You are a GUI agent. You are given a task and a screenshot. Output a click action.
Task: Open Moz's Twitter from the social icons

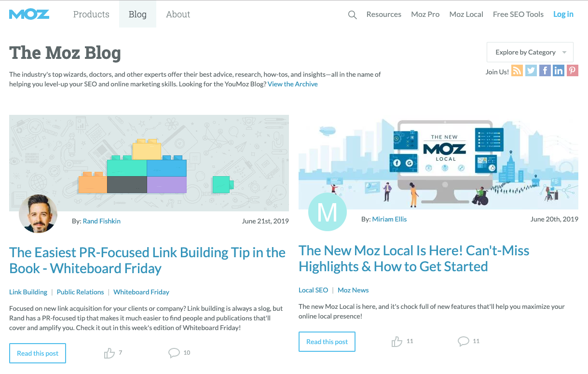(x=531, y=70)
